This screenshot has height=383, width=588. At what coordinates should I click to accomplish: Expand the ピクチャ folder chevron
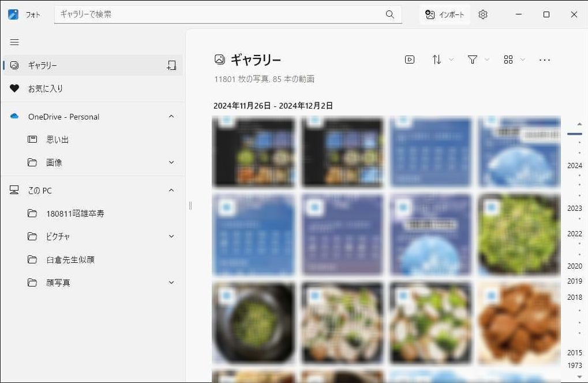point(171,236)
